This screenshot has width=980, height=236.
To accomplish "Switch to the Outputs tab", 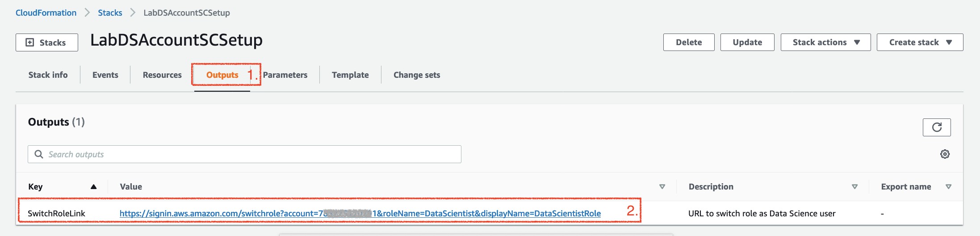I will click(x=222, y=75).
